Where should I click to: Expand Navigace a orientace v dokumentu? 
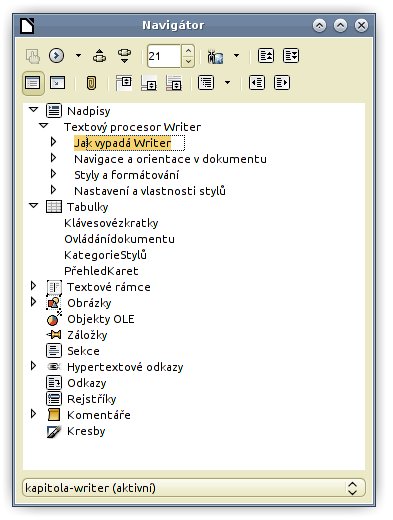click(53, 157)
